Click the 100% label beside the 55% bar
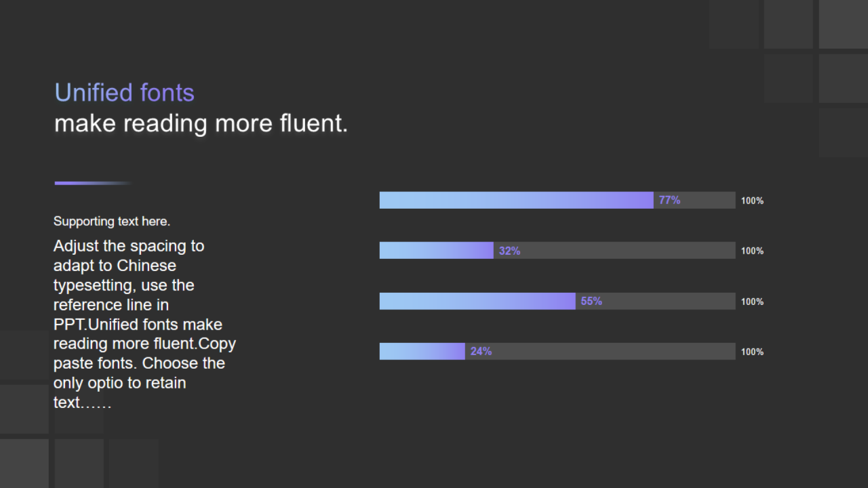Screen dimensions: 868x488 coord(752,302)
